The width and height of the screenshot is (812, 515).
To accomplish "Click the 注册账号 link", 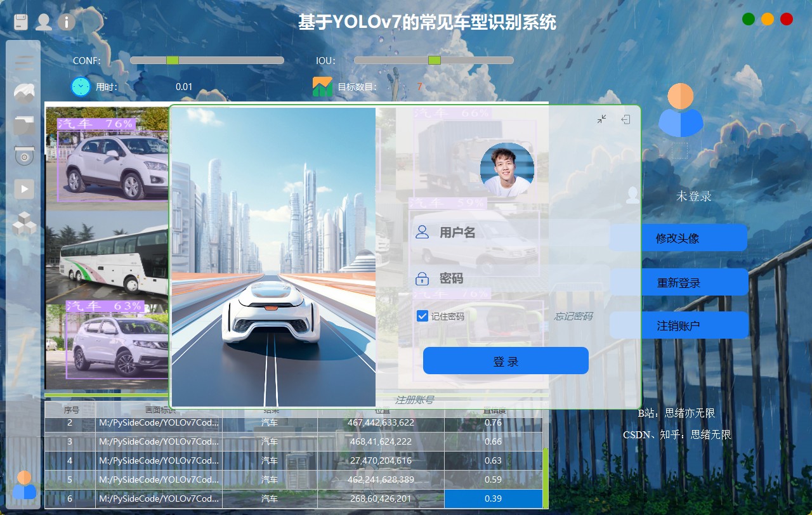I will [x=414, y=400].
